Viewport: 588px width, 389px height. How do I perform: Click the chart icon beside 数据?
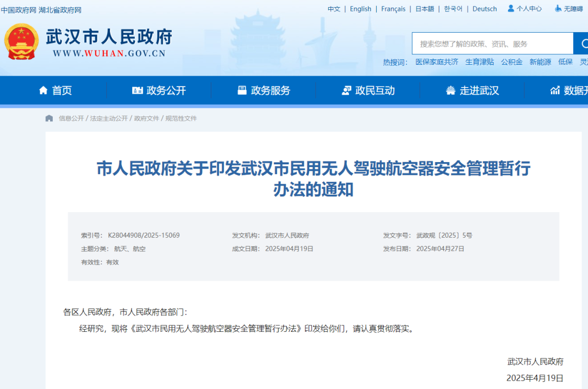[555, 90]
